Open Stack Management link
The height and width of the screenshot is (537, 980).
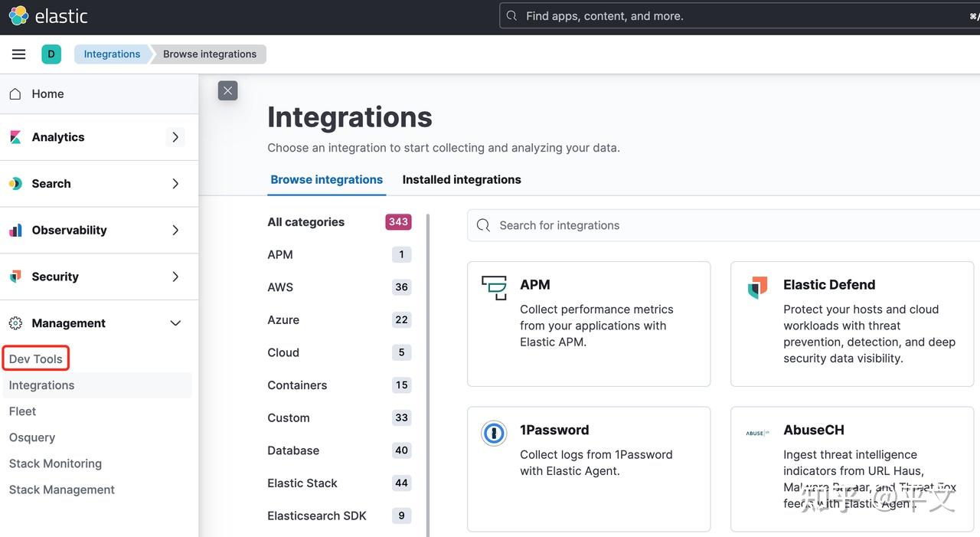(x=62, y=490)
